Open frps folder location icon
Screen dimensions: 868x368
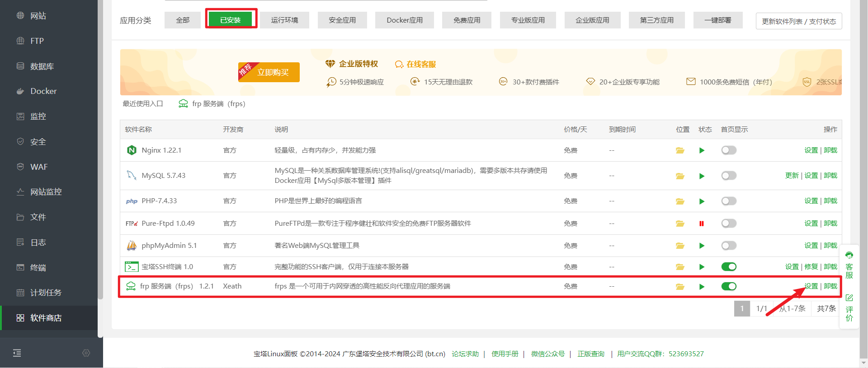pos(680,286)
